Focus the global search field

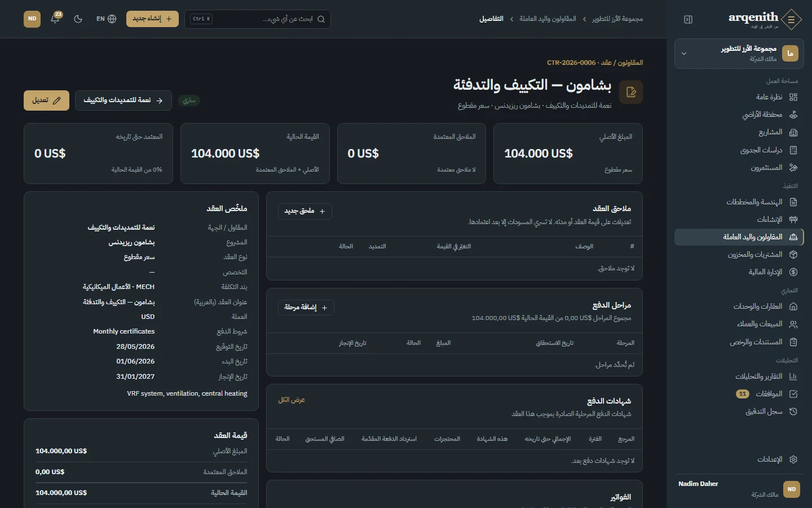click(258, 19)
